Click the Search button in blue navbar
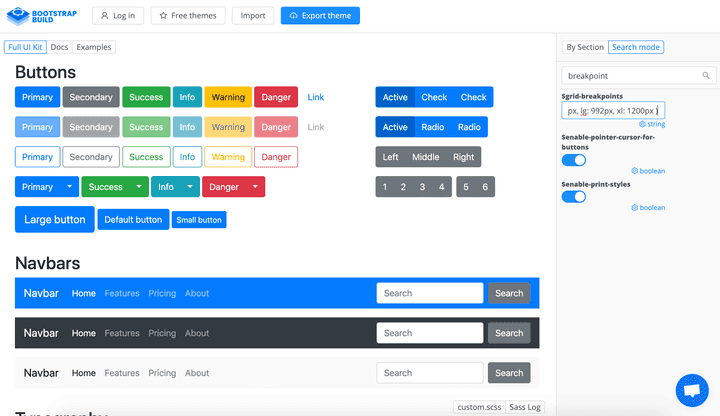The width and height of the screenshot is (720, 416). [x=509, y=293]
